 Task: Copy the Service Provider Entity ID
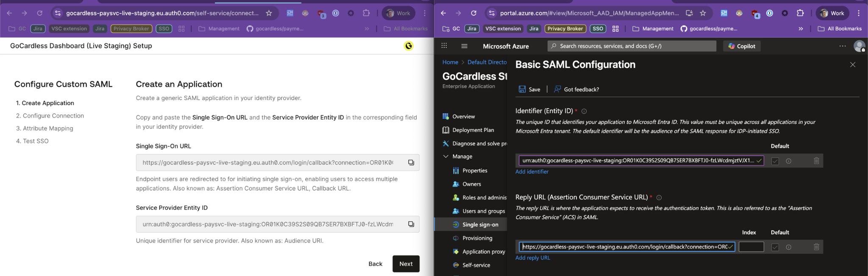pyautogui.click(x=411, y=224)
